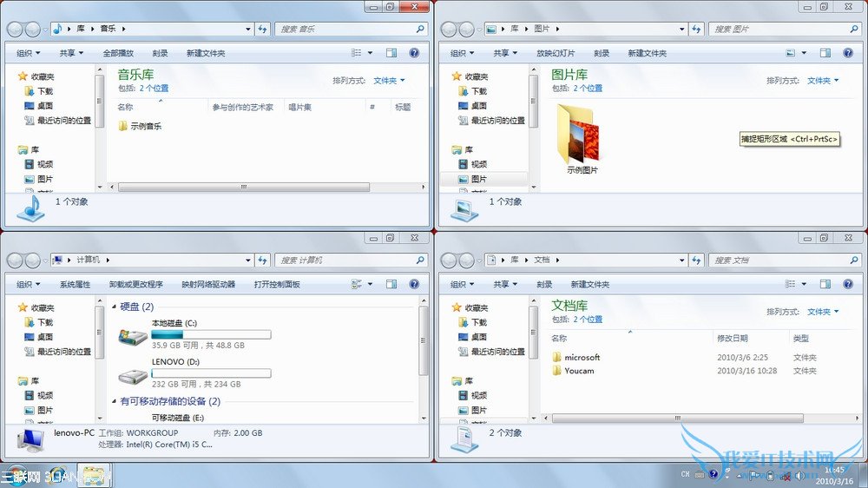
Task: Click horizontal scrollbar in Music library file list
Action: pyautogui.click(x=244, y=188)
